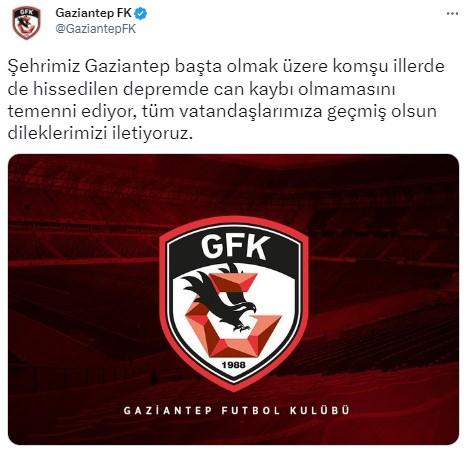Click the GFK letters atop the crest
This screenshot has height=453, width=469.
pyautogui.click(x=235, y=247)
